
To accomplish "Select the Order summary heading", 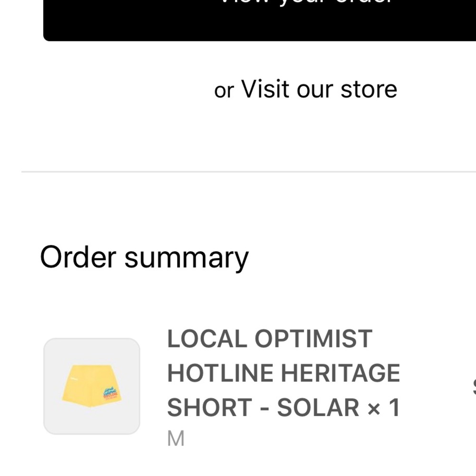I will click(144, 257).
